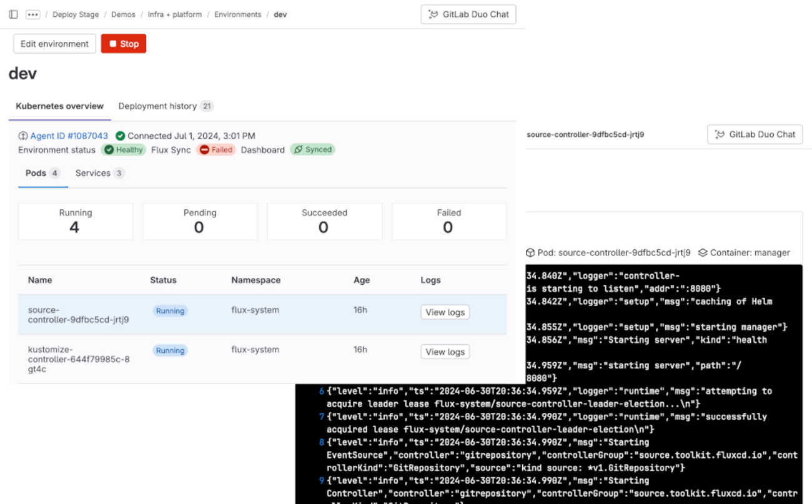
Task: Switch to Kubernetes overview tab
Action: [60, 106]
